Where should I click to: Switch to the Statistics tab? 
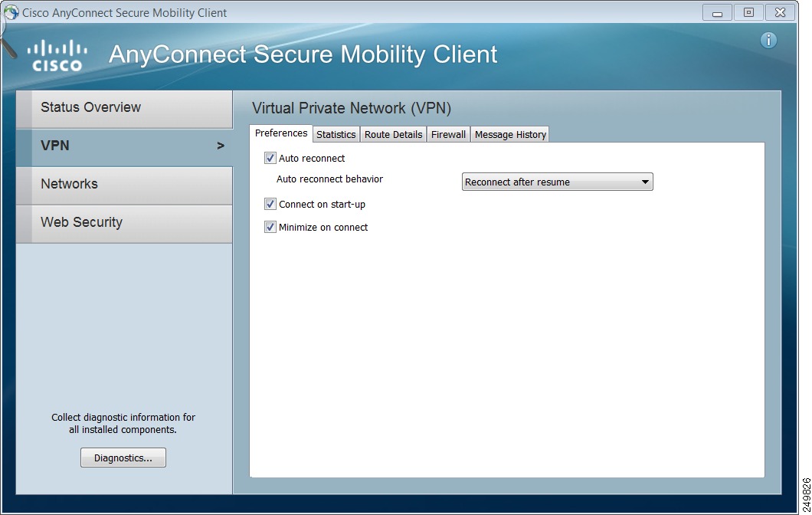coord(336,135)
